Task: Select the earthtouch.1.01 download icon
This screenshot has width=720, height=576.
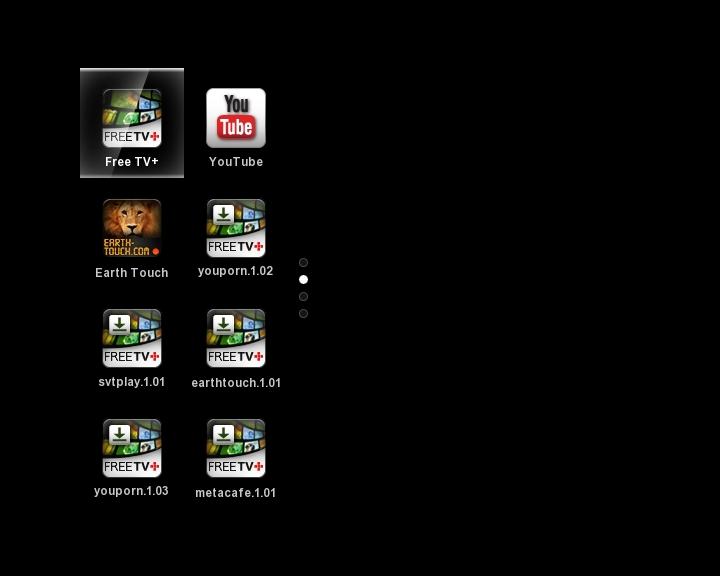Action: click(236, 338)
